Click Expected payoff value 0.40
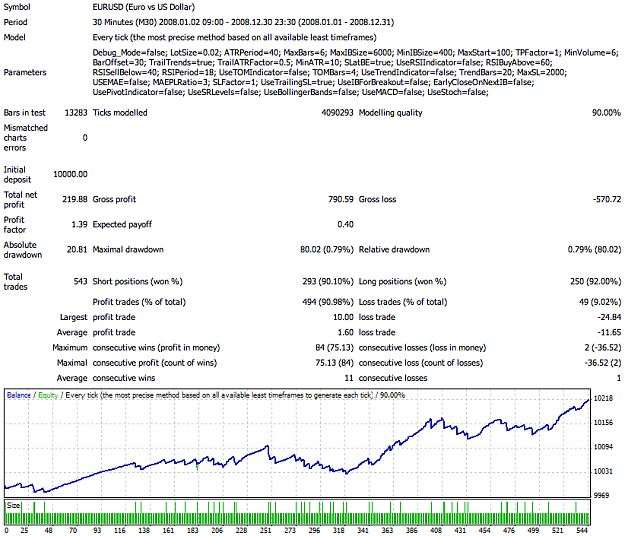 pyautogui.click(x=345, y=224)
